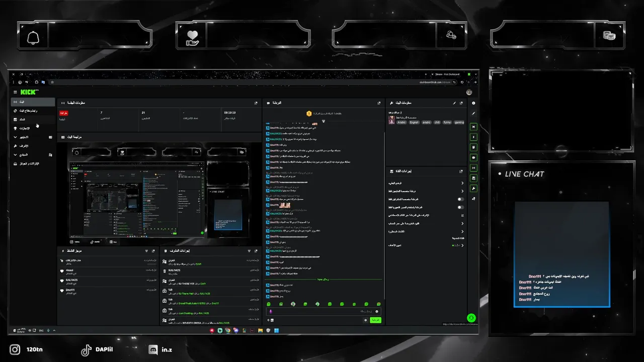Expand the set goals row chevron

tap(462, 245)
